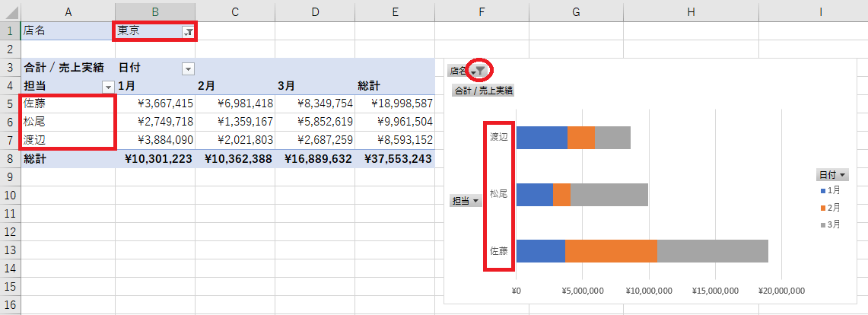Click the 合計 / 売上実績 chart field button

click(482, 91)
